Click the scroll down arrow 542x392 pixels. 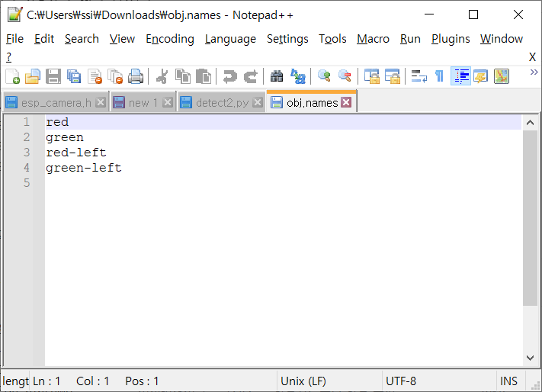(530, 358)
